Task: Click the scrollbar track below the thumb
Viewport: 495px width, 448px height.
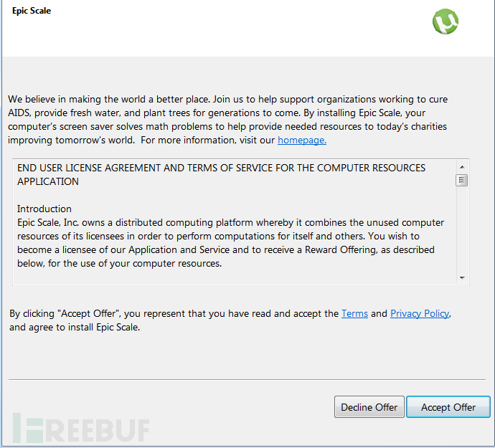Action: pos(462,229)
